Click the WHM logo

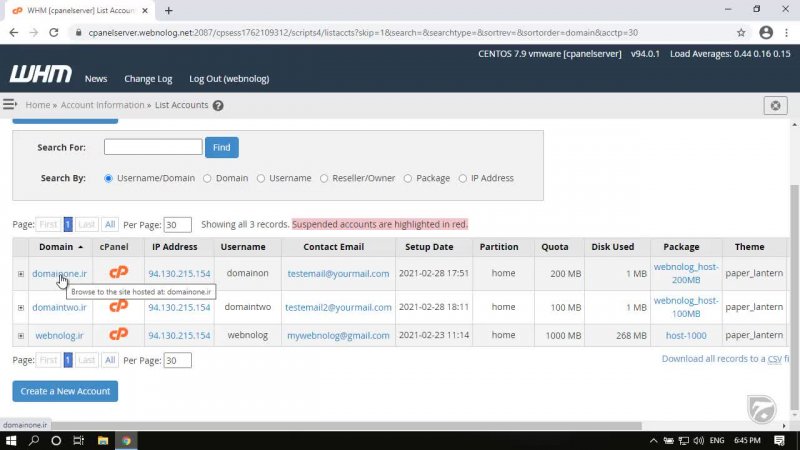point(40,76)
